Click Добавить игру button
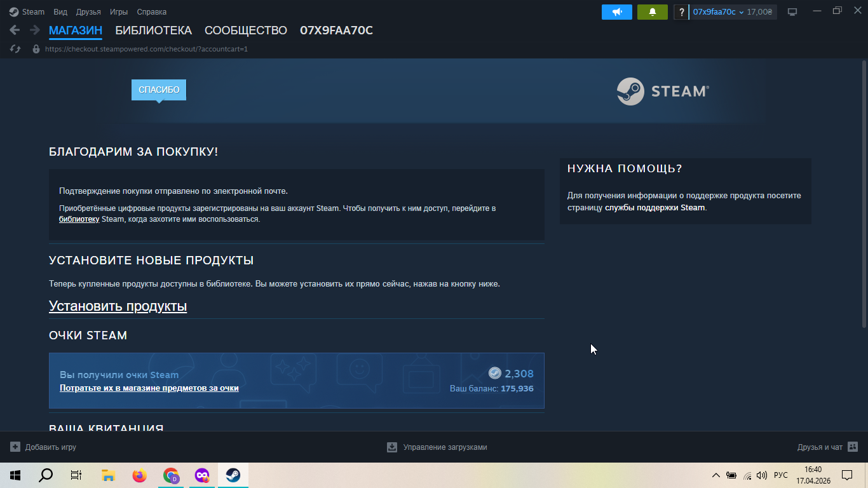Viewport: 868px width, 488px height. pos(43,447)
